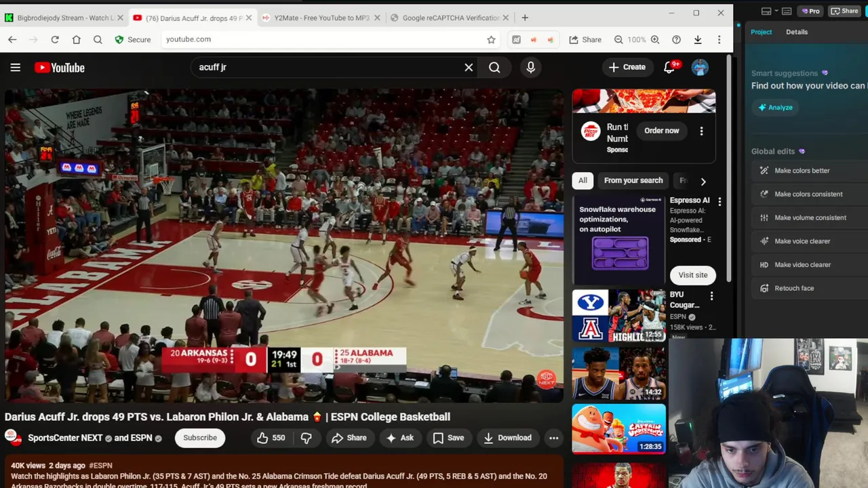
Task: Open the SportsCenter NEXT channel link
Action: point(65,438)
